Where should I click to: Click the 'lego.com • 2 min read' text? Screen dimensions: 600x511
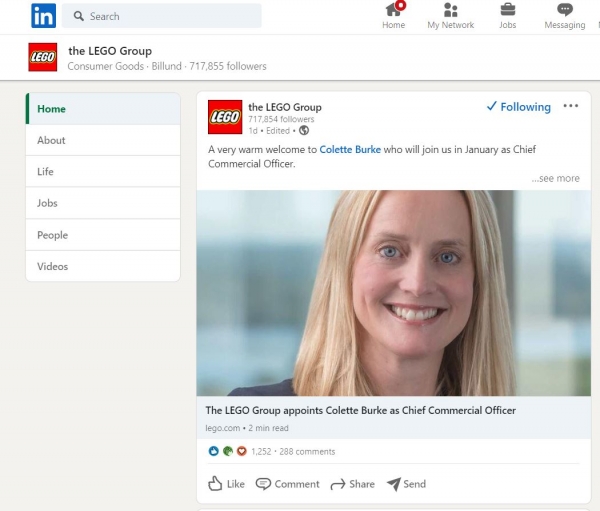pos(247,428)
